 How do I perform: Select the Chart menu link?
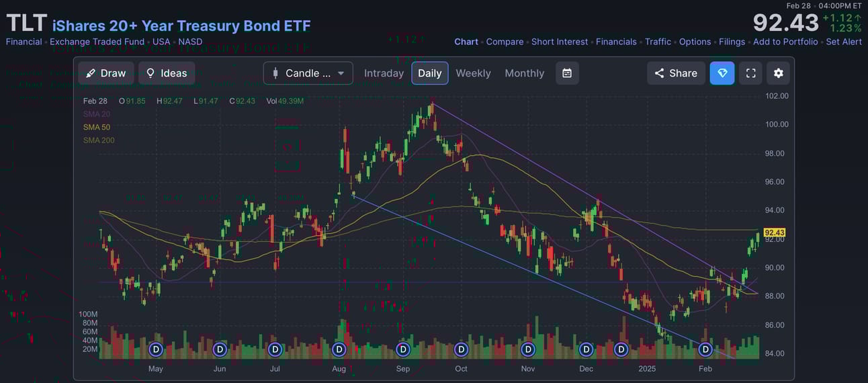466,42
